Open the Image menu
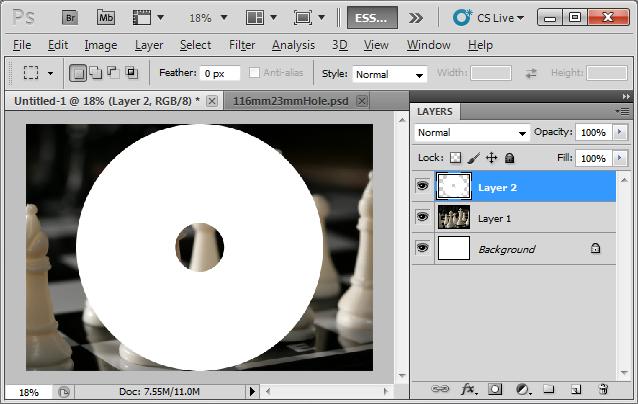The height and width of the screenshot is (404, 638). pyautogui.click(x=101, y=45)
